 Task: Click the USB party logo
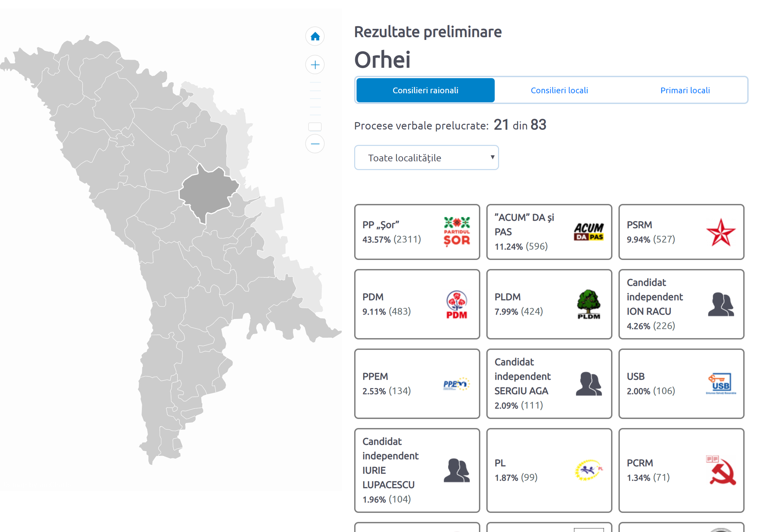(721, 384)
